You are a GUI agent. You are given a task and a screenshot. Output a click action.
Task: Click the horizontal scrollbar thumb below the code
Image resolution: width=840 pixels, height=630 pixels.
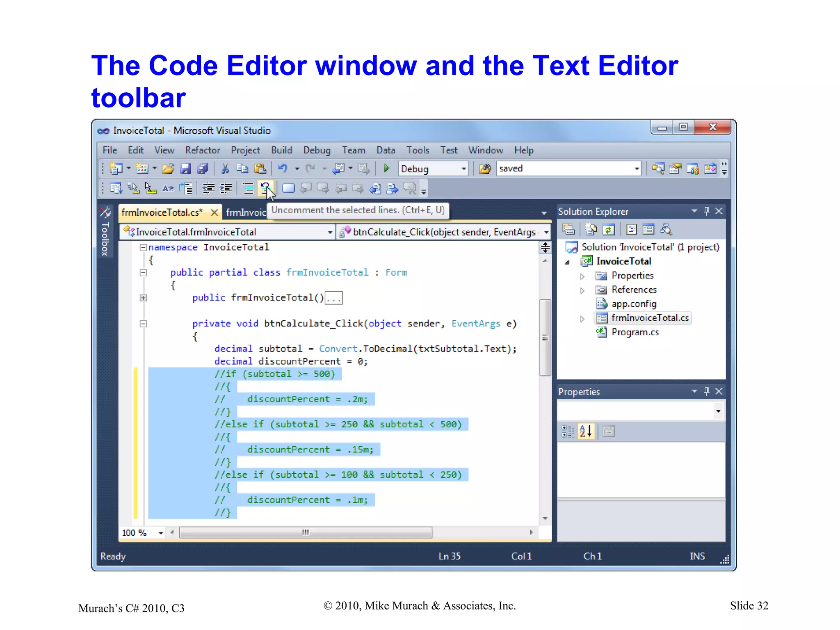pyautogui.click(x=306, y=532)
